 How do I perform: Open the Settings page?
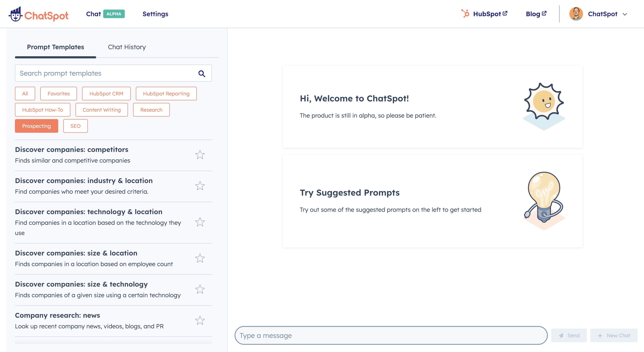(155, 14)
